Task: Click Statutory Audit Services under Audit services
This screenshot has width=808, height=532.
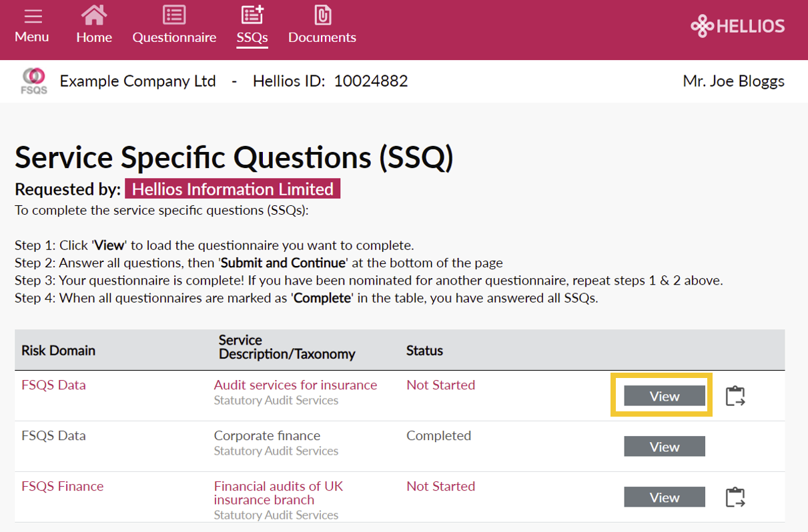Action: (276, 401)
